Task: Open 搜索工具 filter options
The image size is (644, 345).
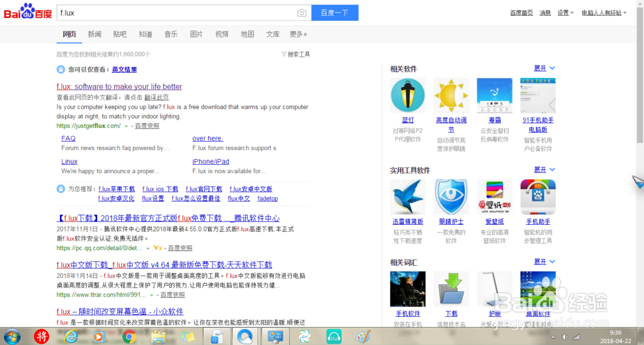Action: click(x=296, y=54)
